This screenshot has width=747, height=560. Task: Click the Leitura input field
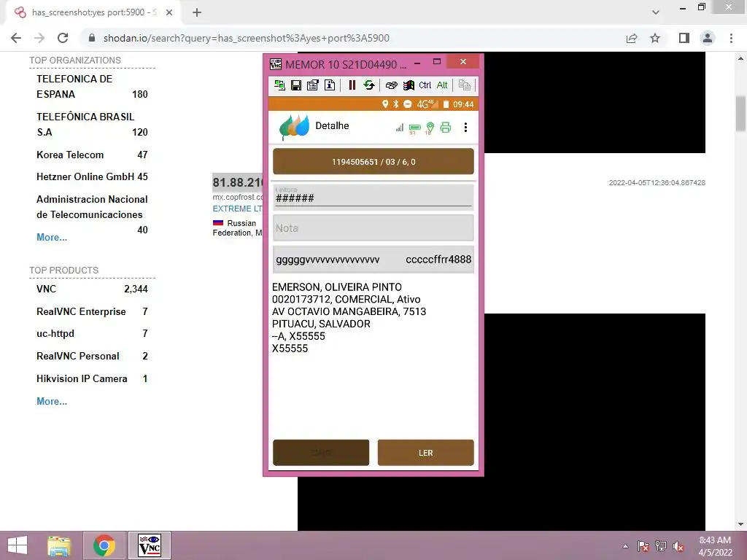[373, 196]
